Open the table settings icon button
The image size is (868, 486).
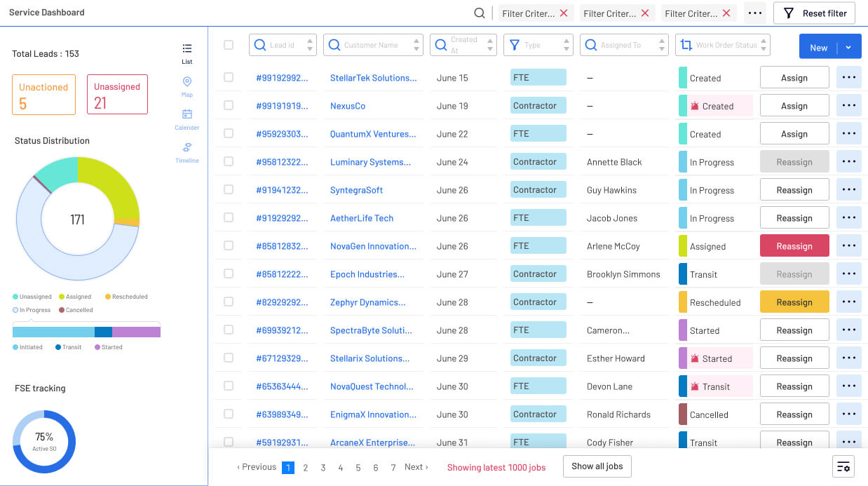coord(843,466)
